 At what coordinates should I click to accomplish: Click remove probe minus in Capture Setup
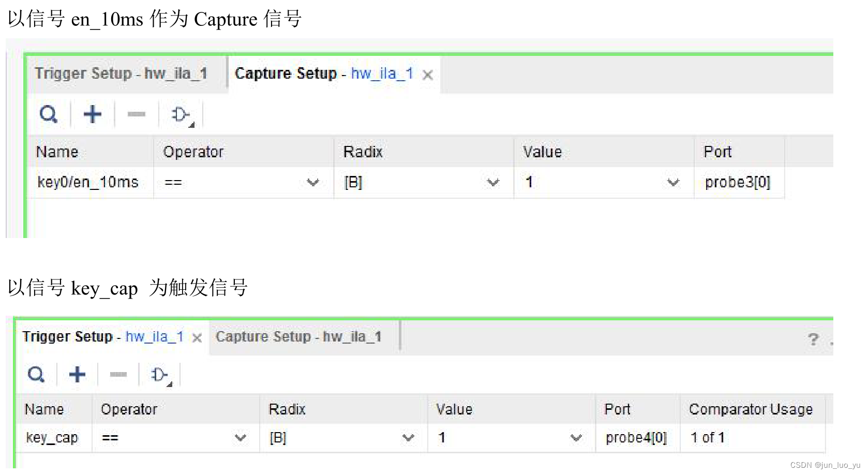[136, 114]
